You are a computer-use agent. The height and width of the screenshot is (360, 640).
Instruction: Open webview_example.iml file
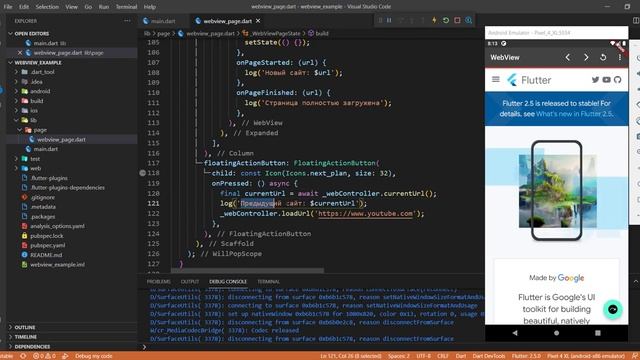click(57, 264)
